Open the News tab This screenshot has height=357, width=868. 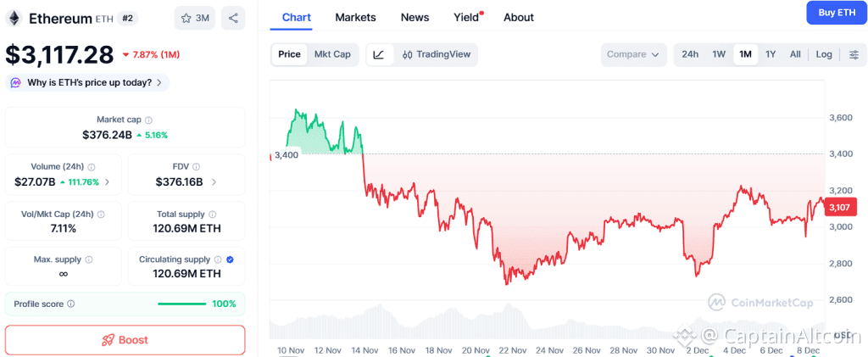click(415, 17)
